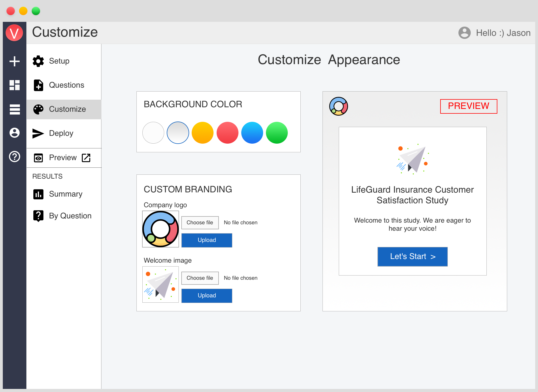The width and height of the screenshot is (538, 392).
Task: Open Preview via external link icon
Action: tap(86, 158)
